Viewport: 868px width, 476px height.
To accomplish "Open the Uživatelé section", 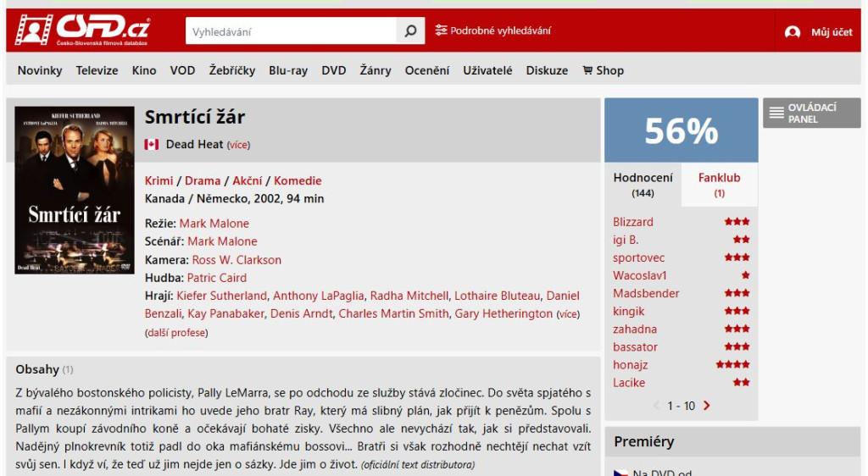I will (x=487, y=70).
